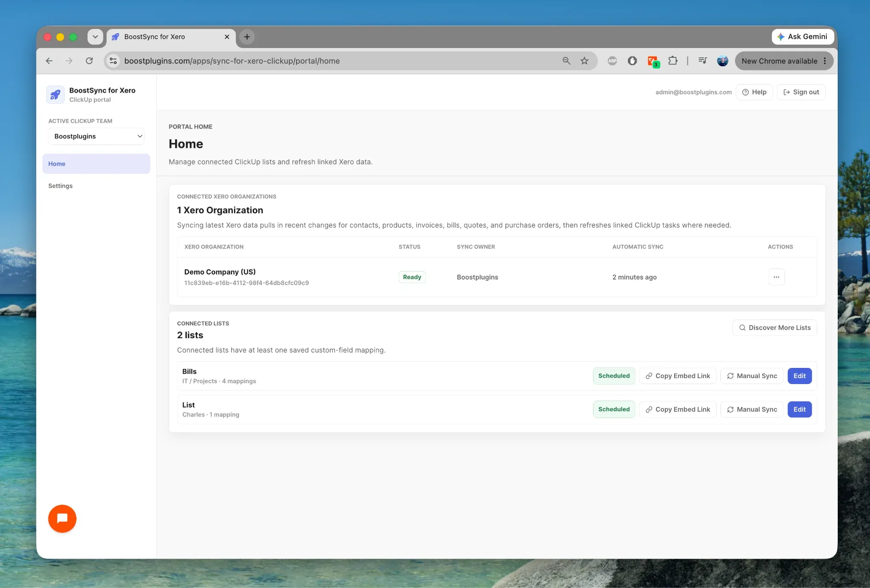Open the orange chat widget button
This screenshot has width=870, height=588.
[x=62, y=518]
